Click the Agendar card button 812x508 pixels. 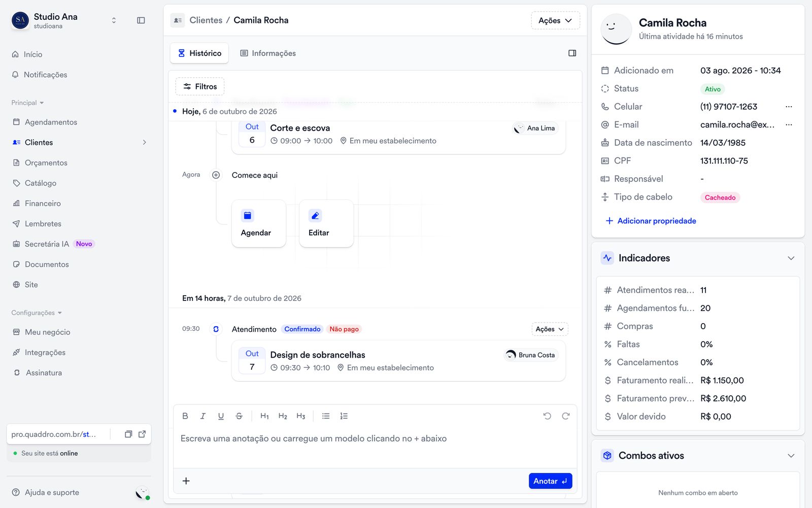(259, 224)
